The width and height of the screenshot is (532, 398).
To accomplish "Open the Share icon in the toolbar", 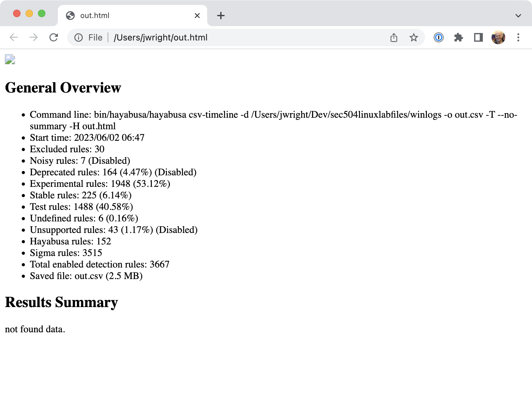I will click(394, 37).
